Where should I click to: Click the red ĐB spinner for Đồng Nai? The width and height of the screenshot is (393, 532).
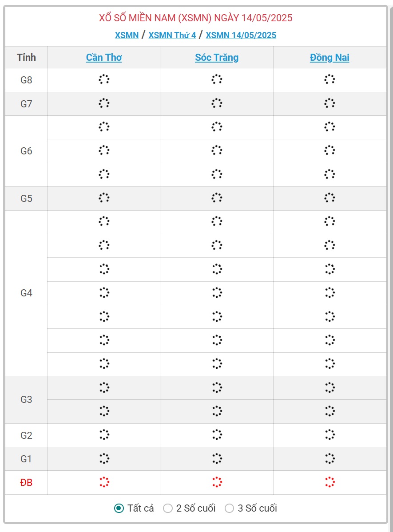point(329,482)
